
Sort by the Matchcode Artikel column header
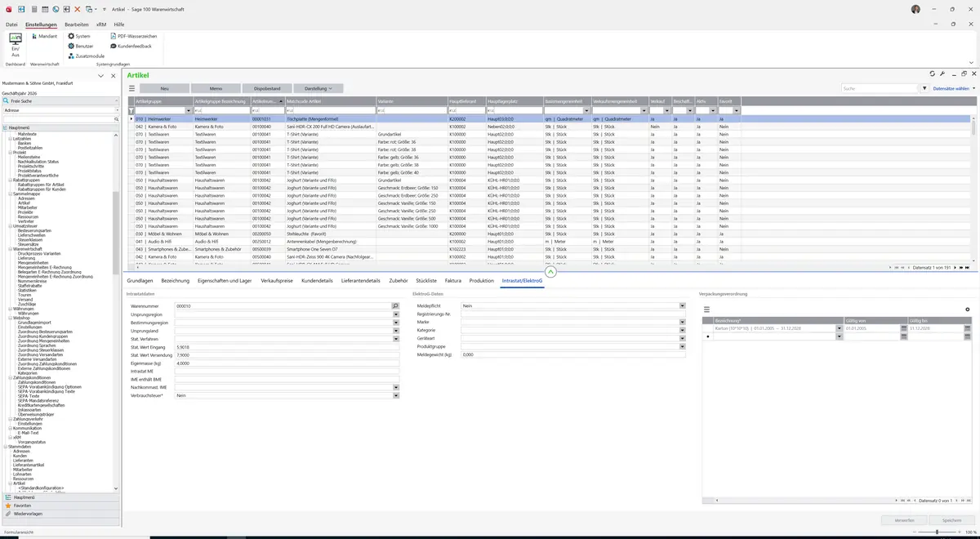point(330,101)
